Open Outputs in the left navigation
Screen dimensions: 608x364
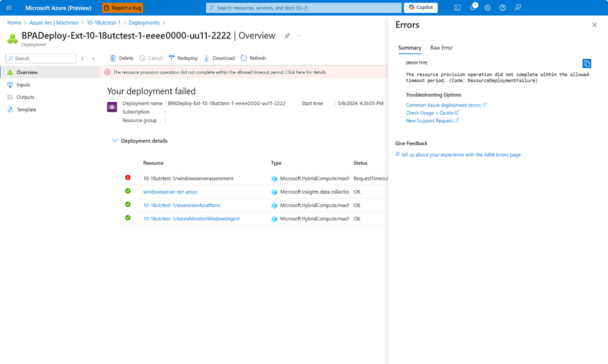[x=25, y=97]
